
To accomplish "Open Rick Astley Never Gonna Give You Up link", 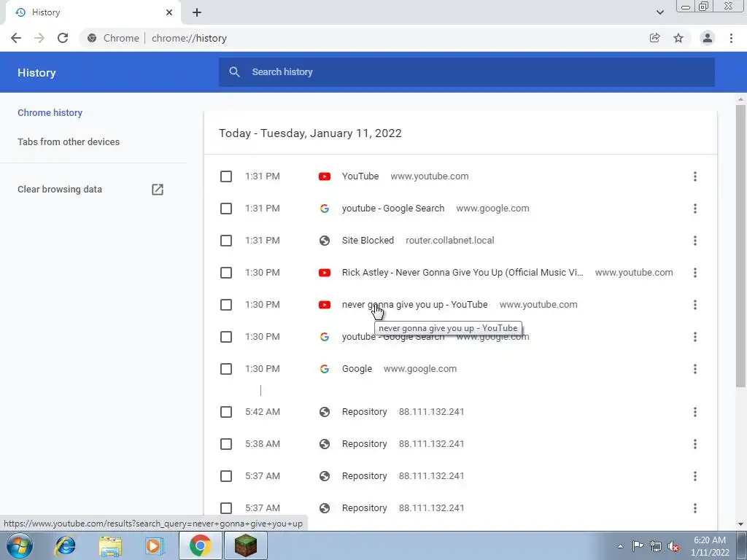I will tap(462, 273).
